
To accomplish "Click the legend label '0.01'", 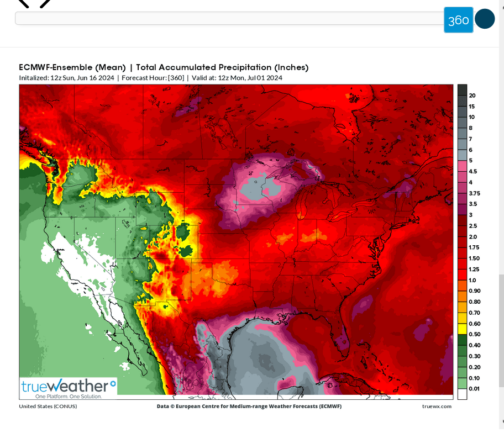I will (474, 388).
